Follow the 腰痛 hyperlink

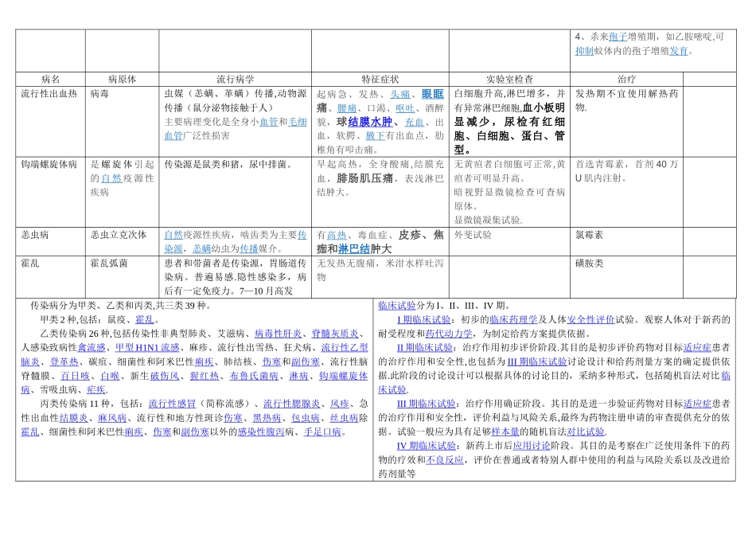pos(347,108)
